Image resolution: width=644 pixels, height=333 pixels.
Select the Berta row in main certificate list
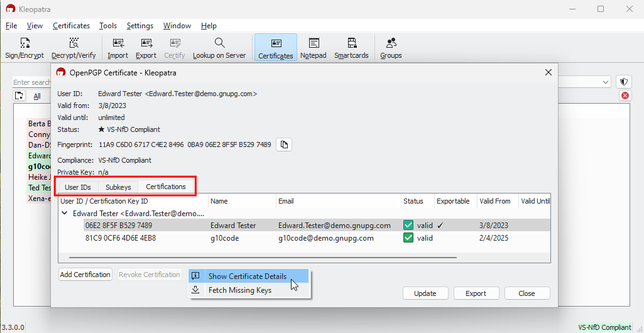coord(38,124)
